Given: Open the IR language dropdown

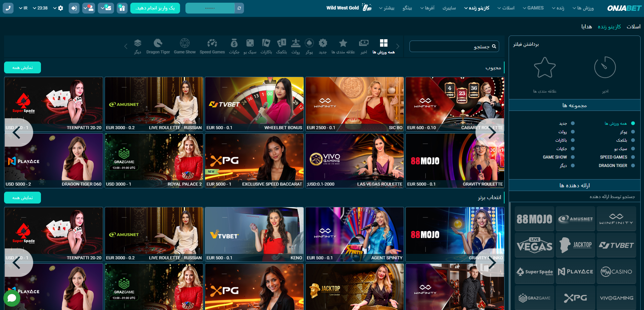Looking at the screenshot, I should 23,8.
